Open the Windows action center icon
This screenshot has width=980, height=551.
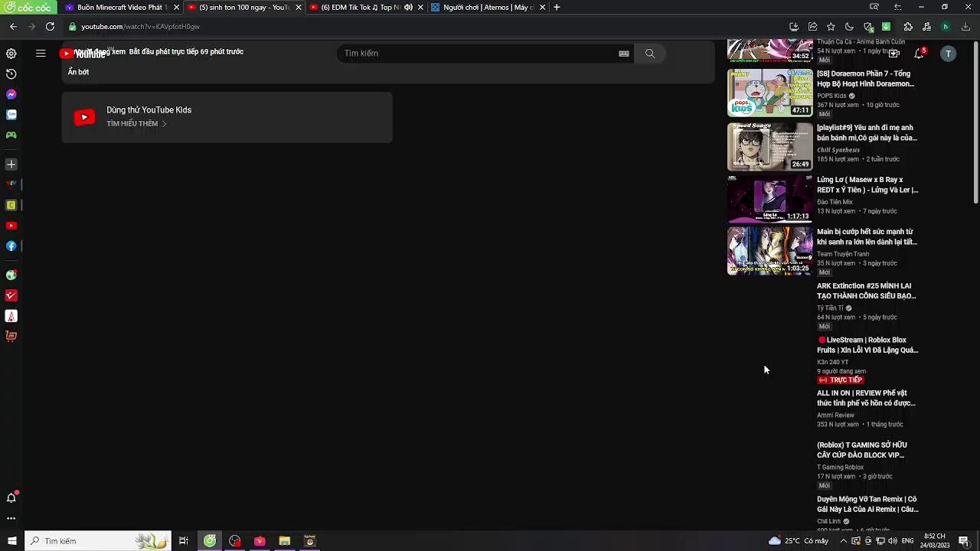click(964, 541)
